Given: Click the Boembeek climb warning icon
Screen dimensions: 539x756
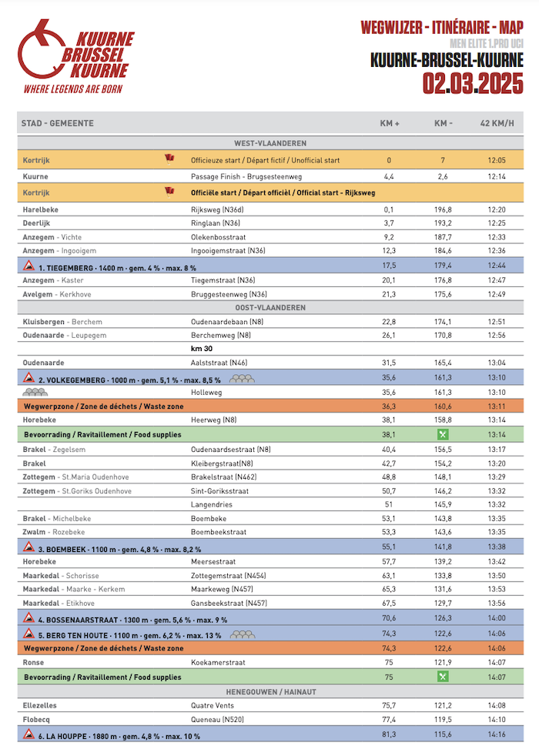Looking at the screenshot, I should click(x=28, y=546).
